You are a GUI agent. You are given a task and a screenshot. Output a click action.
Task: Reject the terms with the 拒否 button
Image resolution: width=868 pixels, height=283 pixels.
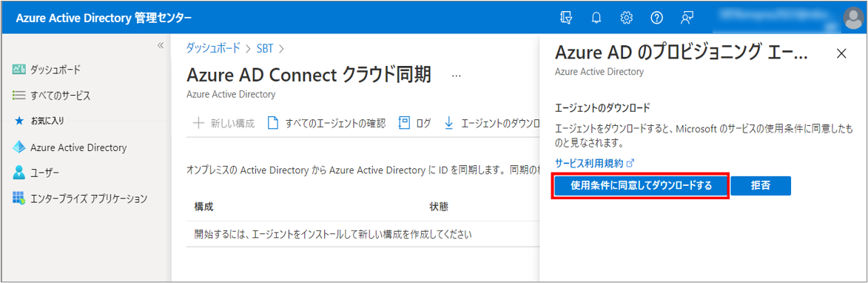tap(761, 186)
